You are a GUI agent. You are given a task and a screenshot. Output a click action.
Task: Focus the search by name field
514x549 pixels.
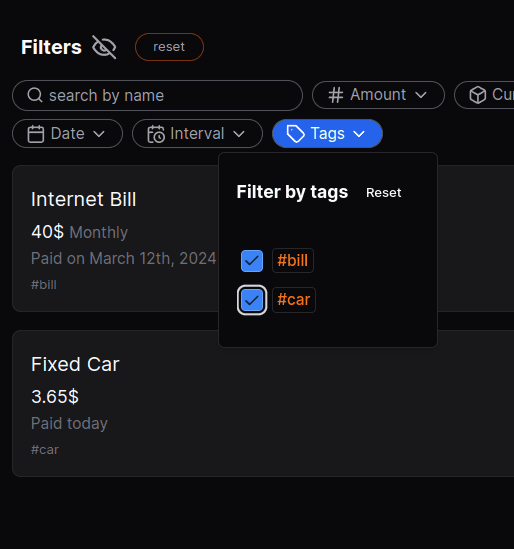tap(158, 96)
